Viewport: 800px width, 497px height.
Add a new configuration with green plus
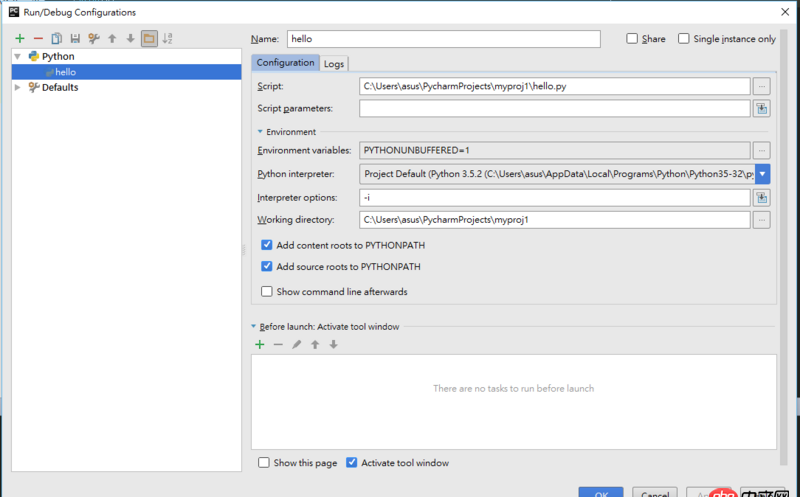(x=20, y=38)
